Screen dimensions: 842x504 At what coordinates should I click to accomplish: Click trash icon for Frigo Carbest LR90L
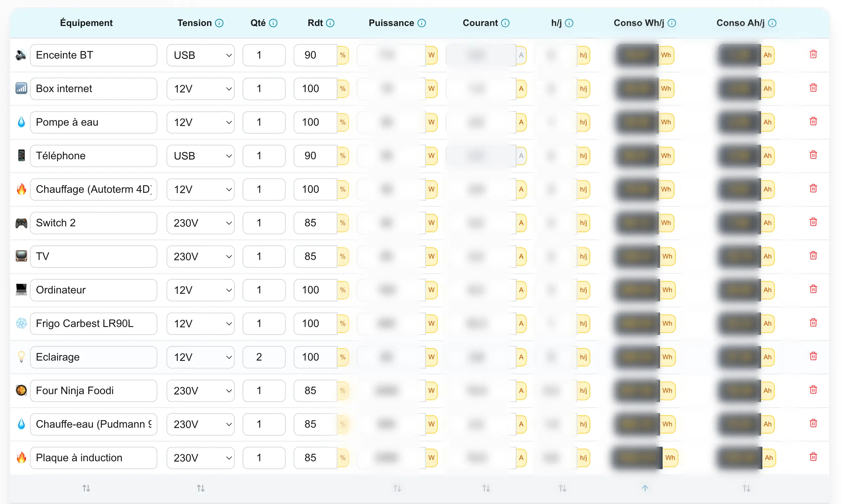click(x=813, y=323)
